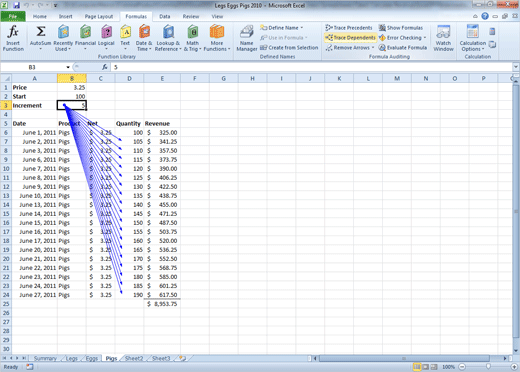
Task: Click Trace Precedents
Action: point(349,28)
